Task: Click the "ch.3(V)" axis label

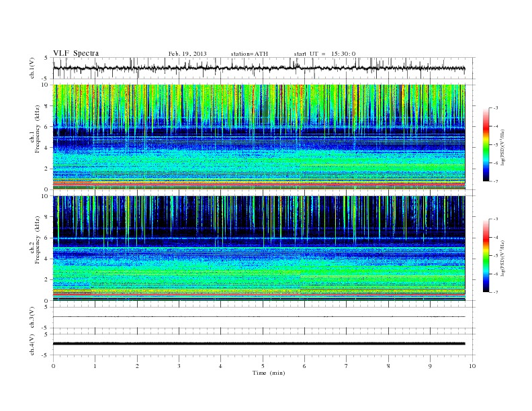Action: point(32,318)
